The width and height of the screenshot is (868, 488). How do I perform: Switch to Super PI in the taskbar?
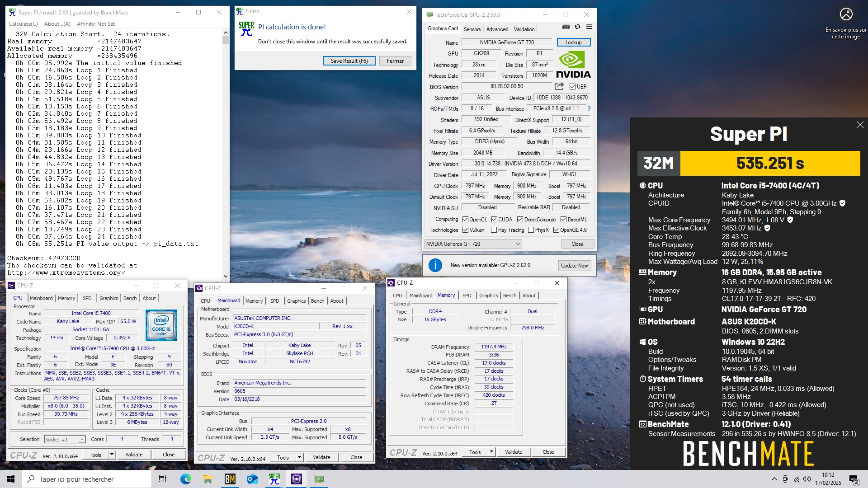274,479
